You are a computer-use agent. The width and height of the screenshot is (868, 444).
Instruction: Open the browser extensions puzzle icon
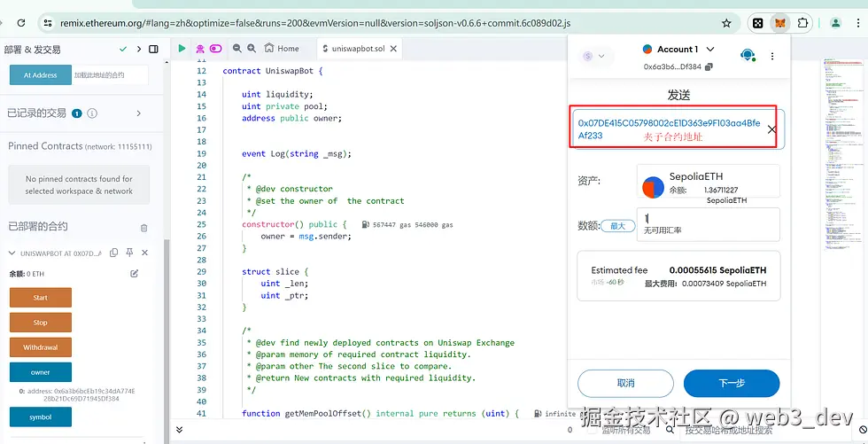(x=802, y=23)
